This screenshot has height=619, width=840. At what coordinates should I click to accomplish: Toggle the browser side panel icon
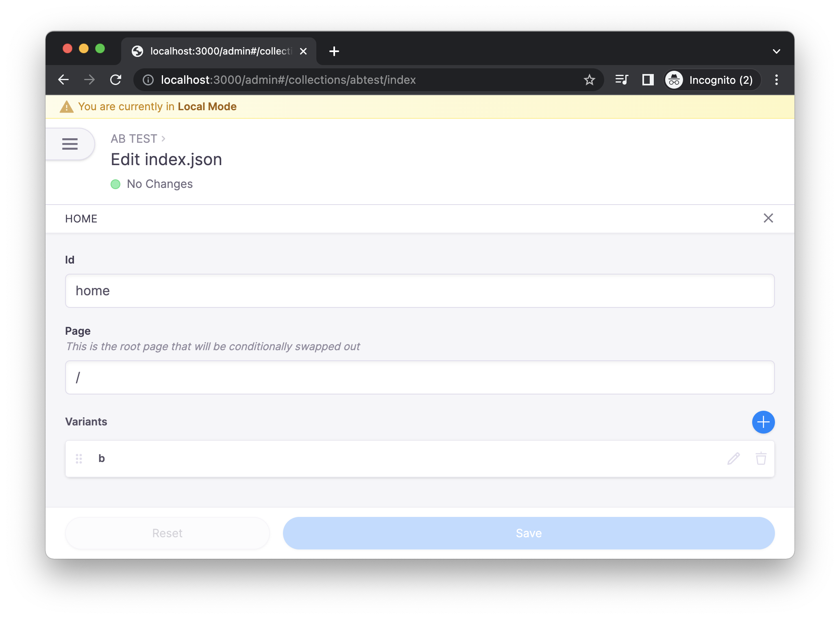tap(648, 80)
